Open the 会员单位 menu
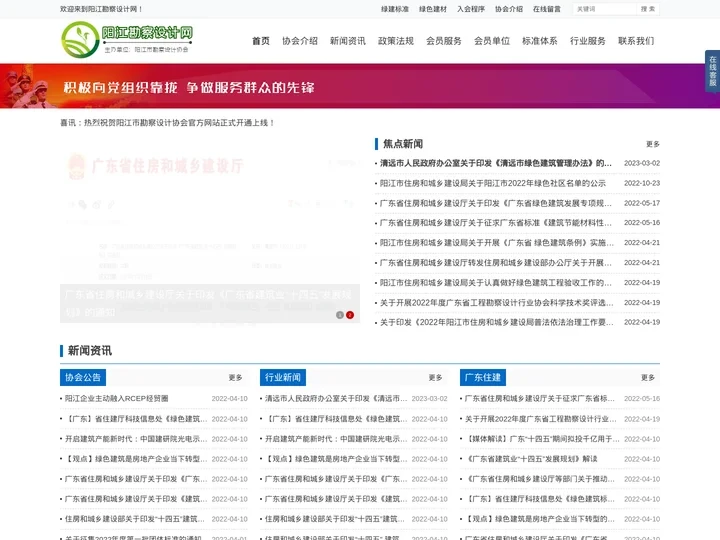This screenshot has width=720, height=540. click(492, 41)
